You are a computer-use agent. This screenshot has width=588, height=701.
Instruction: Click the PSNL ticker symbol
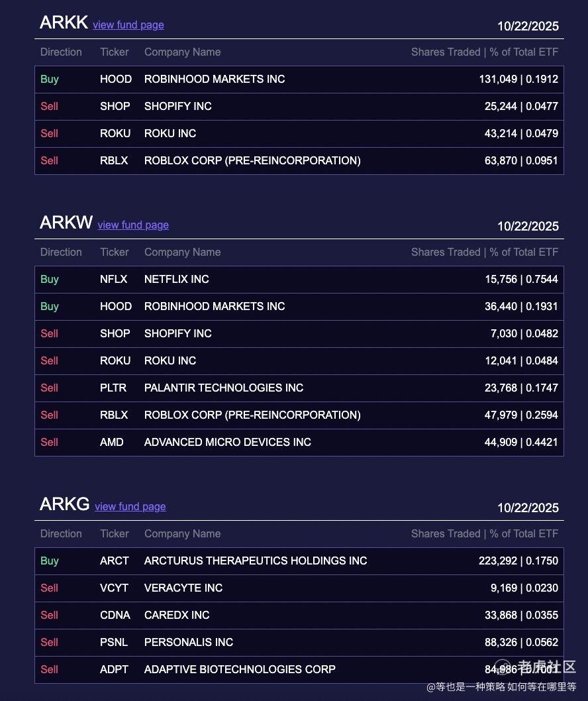click(114, 643)
